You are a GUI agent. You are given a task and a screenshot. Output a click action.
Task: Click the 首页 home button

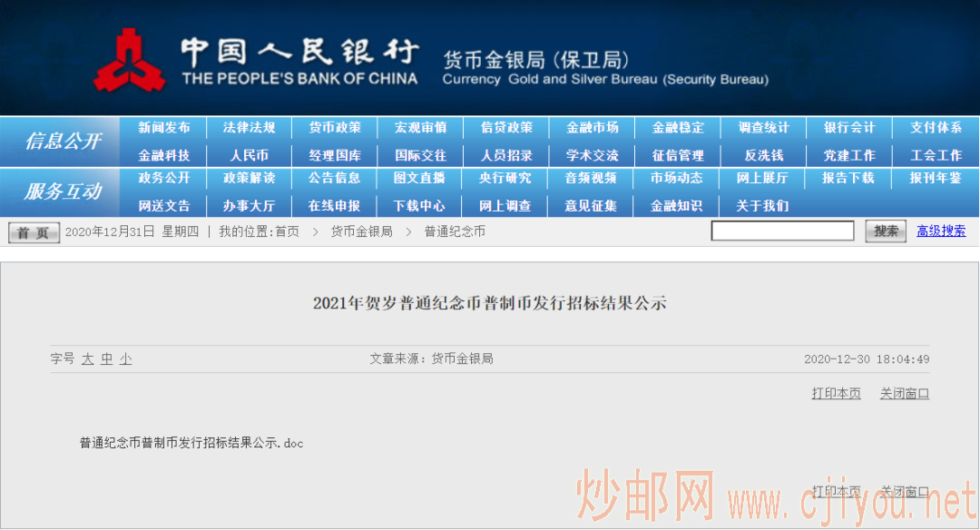point(34,232)
